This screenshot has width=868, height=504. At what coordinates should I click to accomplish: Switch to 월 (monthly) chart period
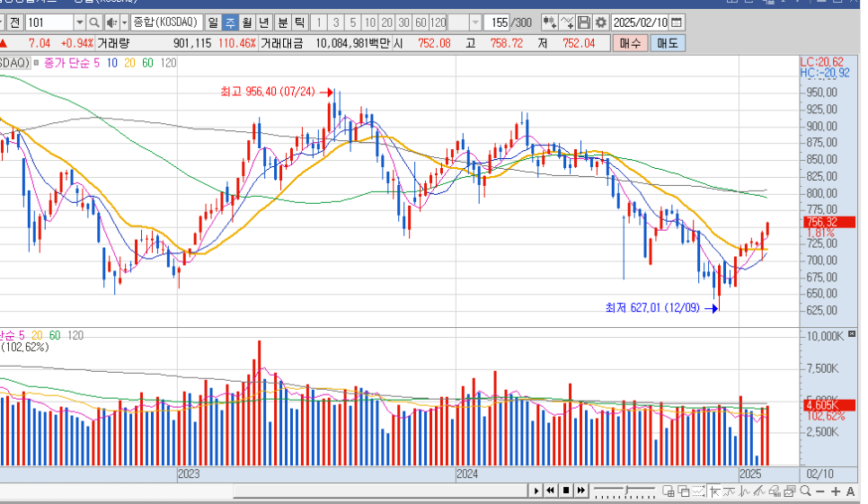pos(247,22)
